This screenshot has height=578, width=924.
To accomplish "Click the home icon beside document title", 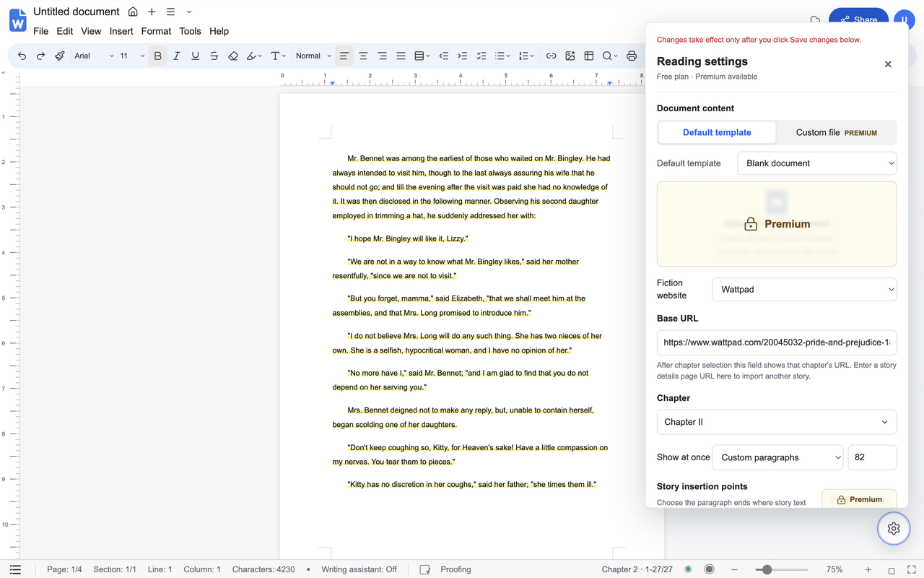I will click(x=133, y=12).
